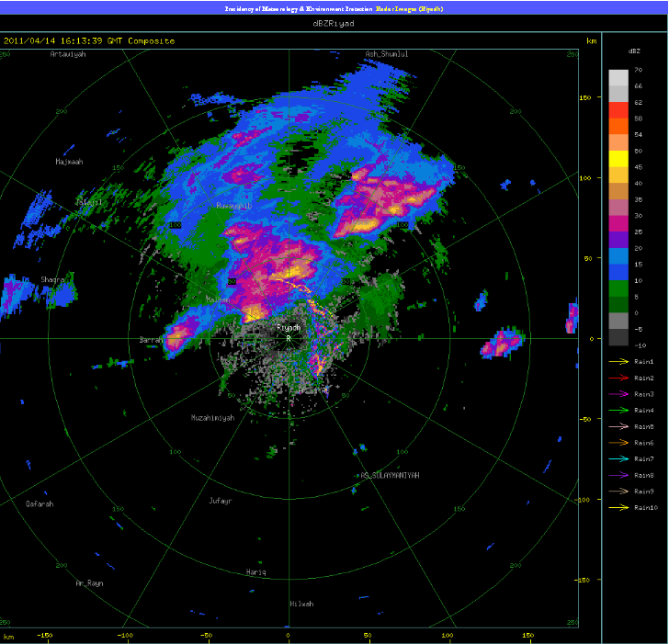Click the radar site marker R under Riyadh
The height and width of the screenshot is (644, 669).
pos(289,338)
